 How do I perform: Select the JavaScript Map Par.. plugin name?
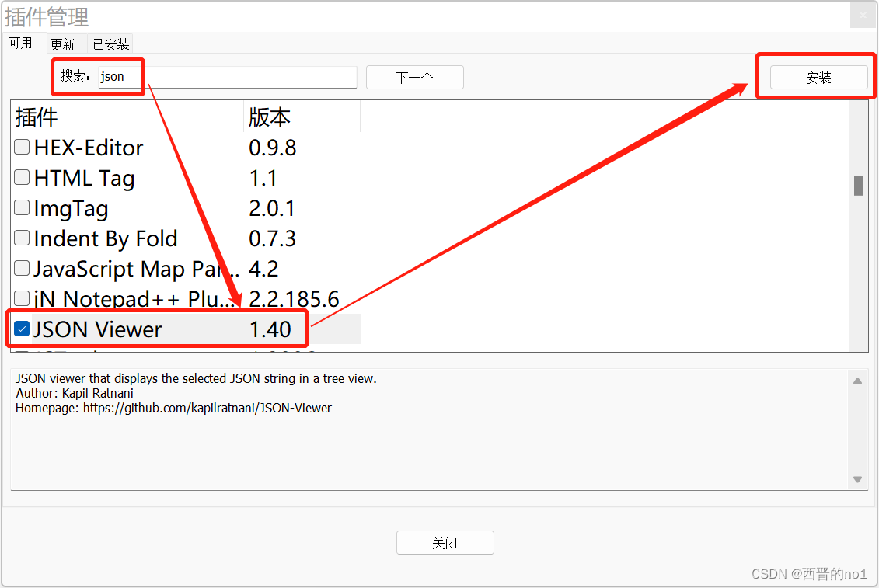(137, 269)
